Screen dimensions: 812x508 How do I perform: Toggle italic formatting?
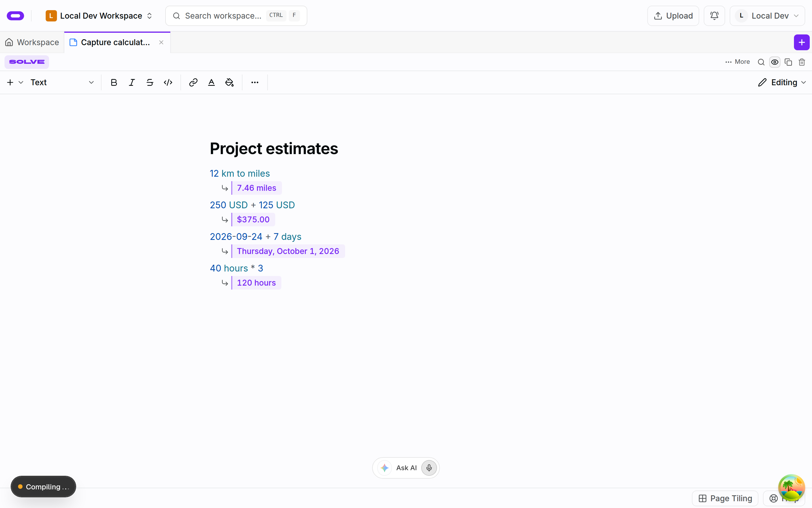(132, 82)
